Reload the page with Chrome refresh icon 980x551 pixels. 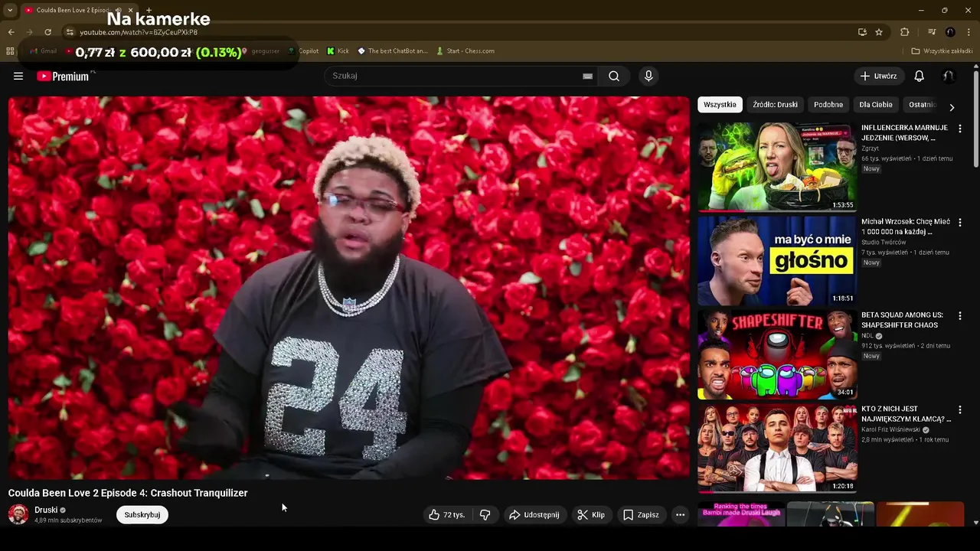pos(47,32)
